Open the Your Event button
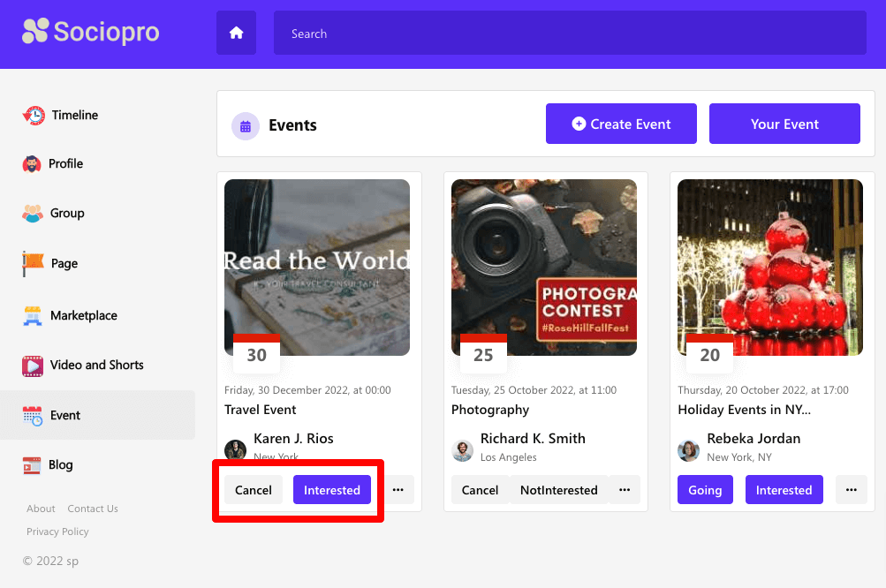This screenshot has width=886, height=588. coord(784,124)
